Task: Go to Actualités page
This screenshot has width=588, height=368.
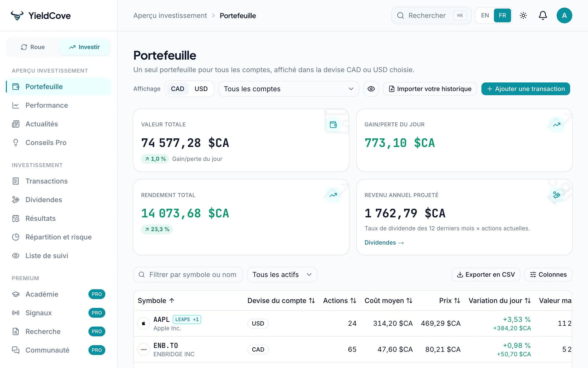Action: [x=59, y=124]
